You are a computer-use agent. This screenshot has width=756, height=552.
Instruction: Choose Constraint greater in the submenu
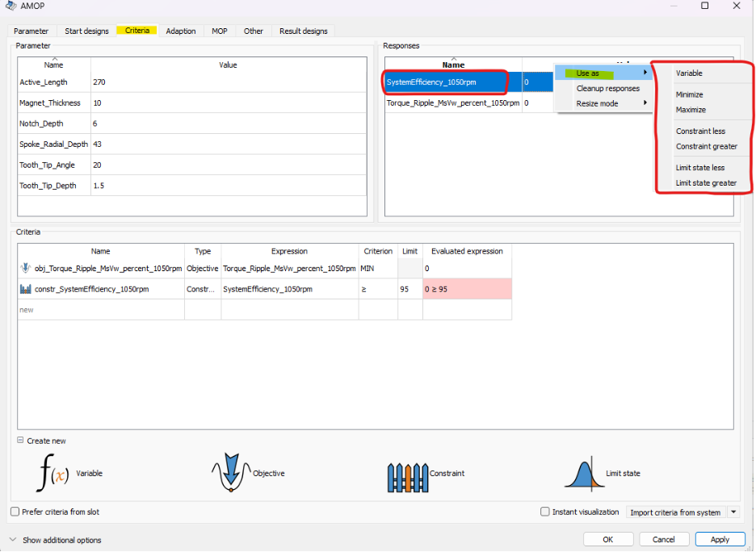(706, 147)
